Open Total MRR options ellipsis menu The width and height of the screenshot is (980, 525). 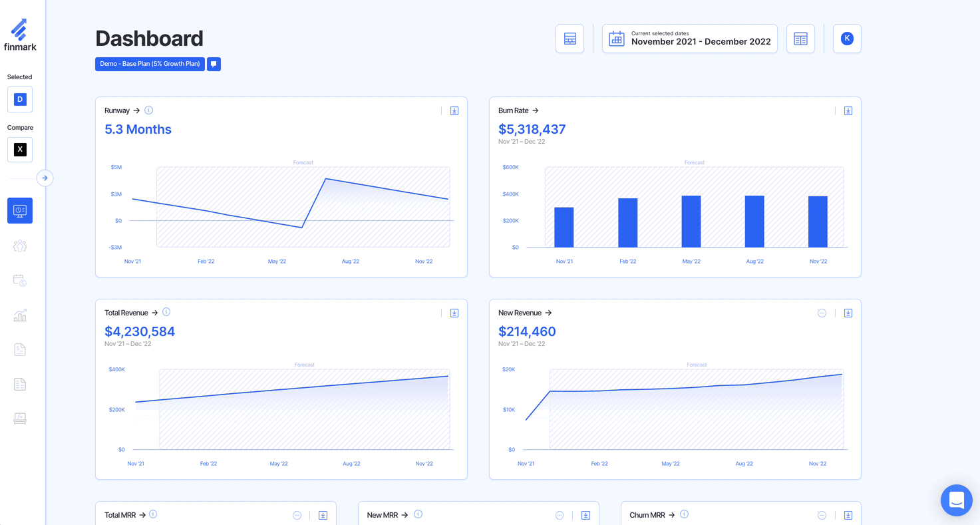297,515
